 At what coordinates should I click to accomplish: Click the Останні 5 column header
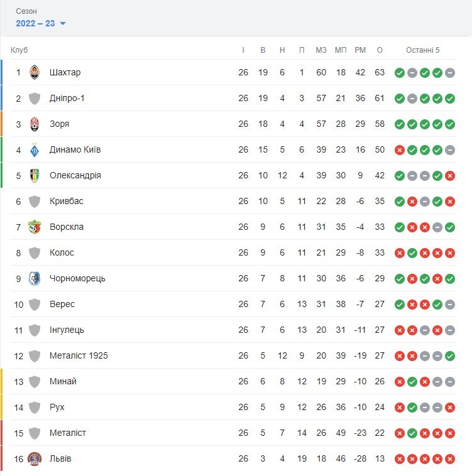tap(423, 50)
